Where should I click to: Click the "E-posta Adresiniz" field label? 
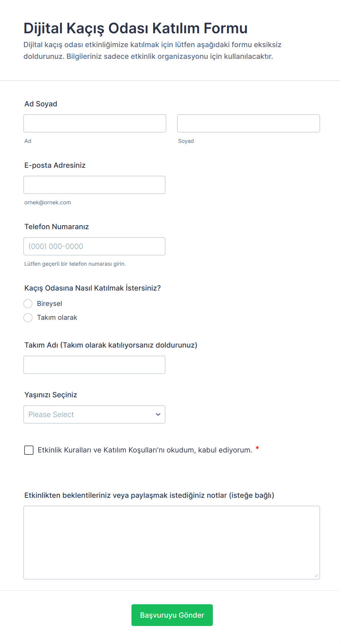[55, 165]
